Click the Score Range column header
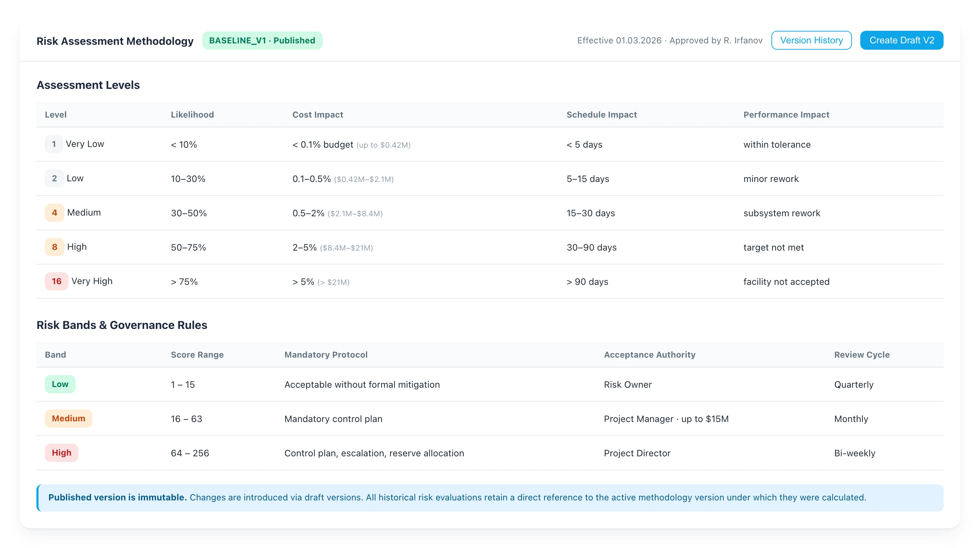 click(x=197, y=354)
